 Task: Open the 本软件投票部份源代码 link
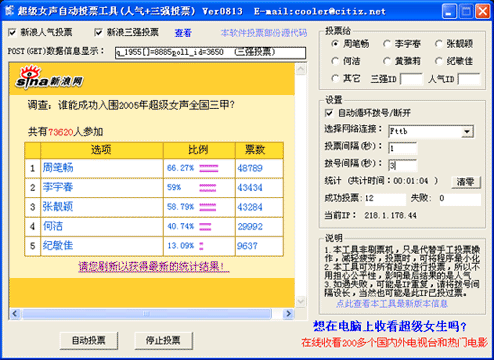point(264,33)
